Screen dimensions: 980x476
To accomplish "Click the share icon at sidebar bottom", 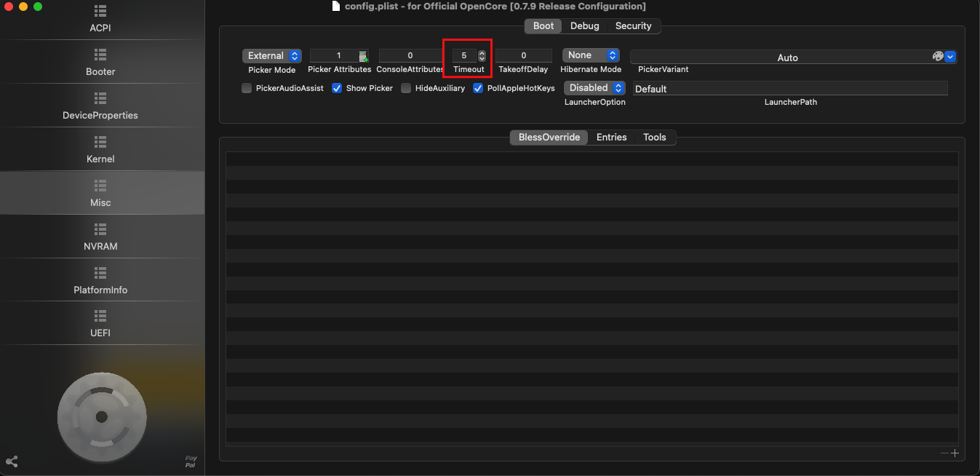I will click(x=12, y=461).
